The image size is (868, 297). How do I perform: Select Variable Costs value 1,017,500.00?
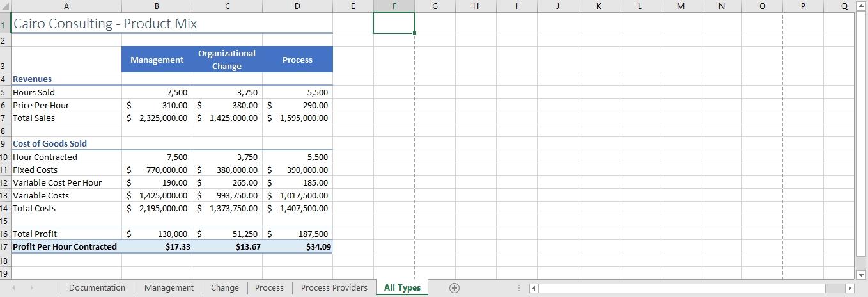297,195
